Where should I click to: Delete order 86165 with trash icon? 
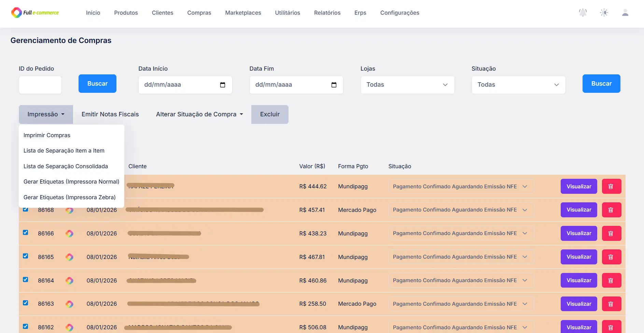611,257
